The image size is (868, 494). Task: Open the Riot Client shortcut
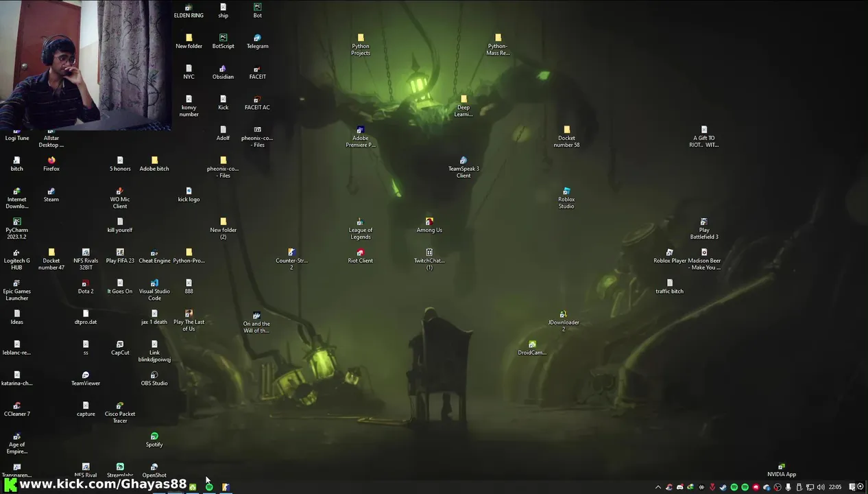click(360, 256)
